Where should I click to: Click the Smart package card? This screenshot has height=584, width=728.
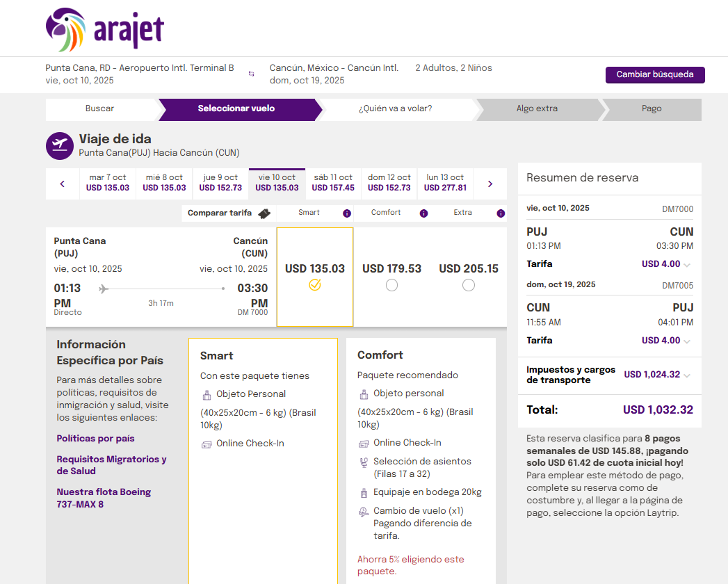coord(264,461)
